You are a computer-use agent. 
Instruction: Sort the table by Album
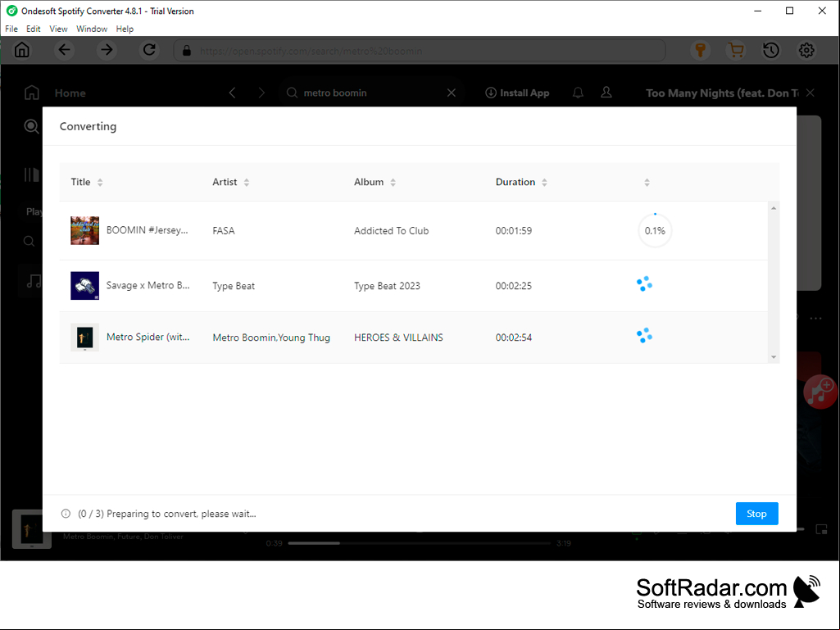point(393,182)
